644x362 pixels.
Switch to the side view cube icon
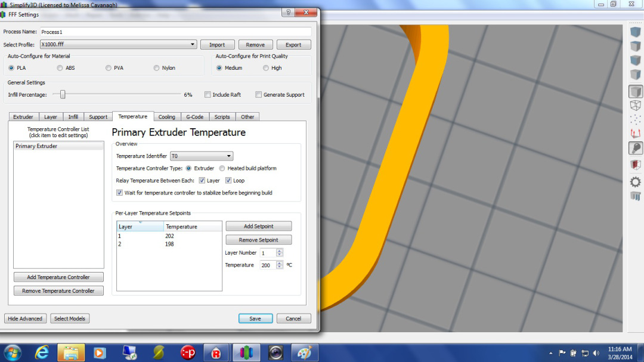pos(636,75)
